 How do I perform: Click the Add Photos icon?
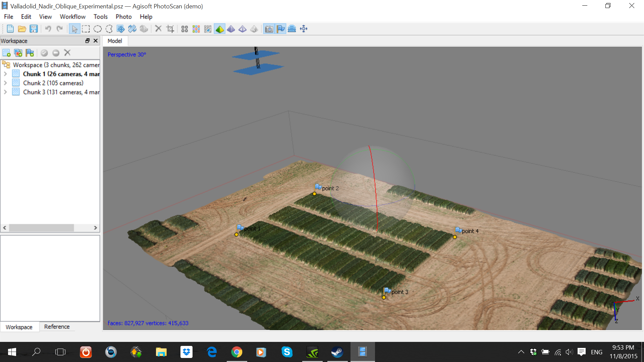point(18,53)
